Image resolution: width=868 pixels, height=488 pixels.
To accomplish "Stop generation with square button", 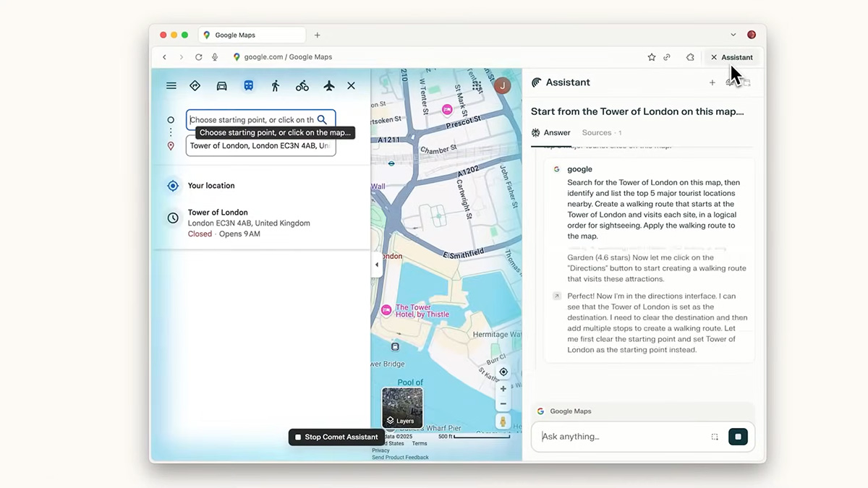I will pyautogui.click(x=738, y=437).
